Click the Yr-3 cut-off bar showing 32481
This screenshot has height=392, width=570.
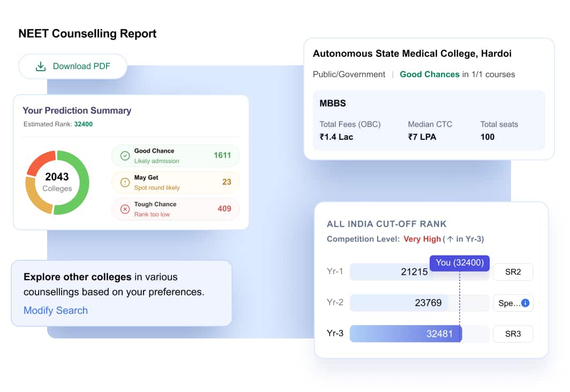[406, 334]
